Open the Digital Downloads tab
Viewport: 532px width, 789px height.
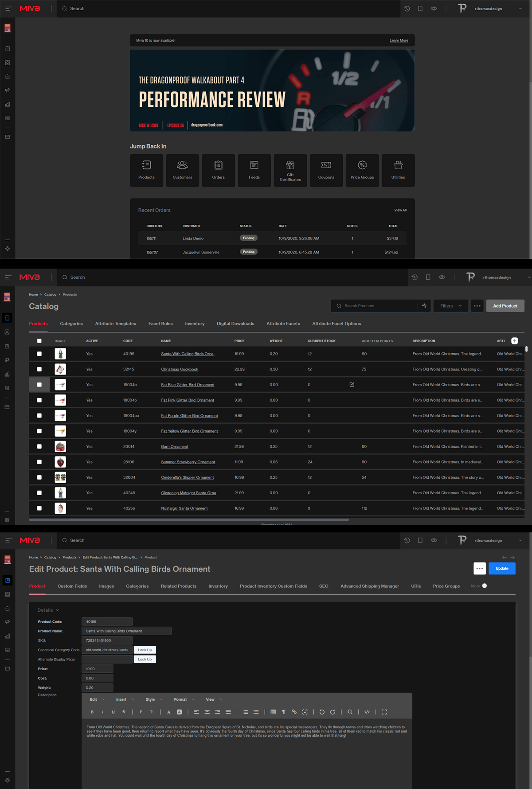(x=235, y=324)
